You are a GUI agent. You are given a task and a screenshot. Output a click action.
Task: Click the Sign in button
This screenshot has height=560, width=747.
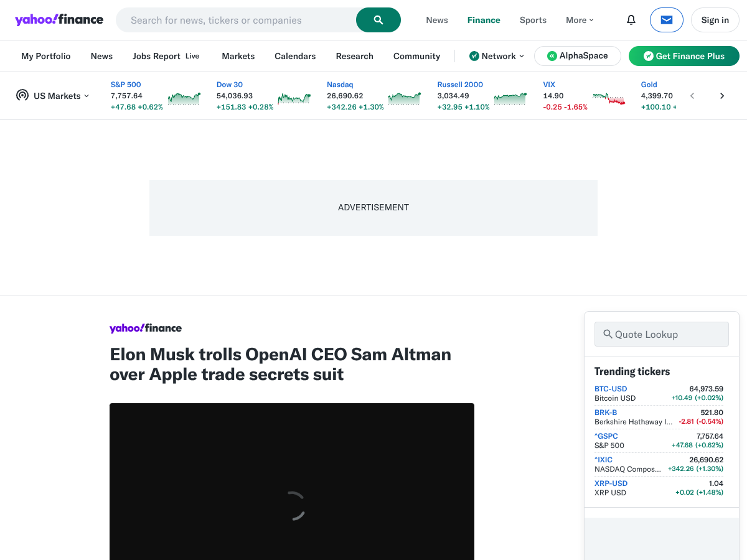coord(715,20)
